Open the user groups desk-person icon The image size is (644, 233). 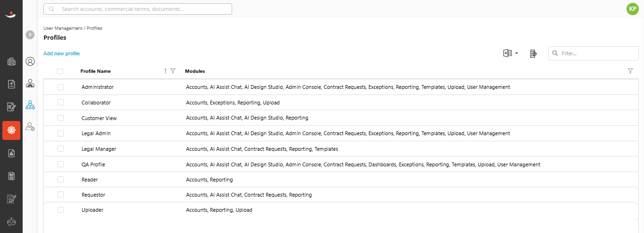pyautogui.click(x=30, y=84)
